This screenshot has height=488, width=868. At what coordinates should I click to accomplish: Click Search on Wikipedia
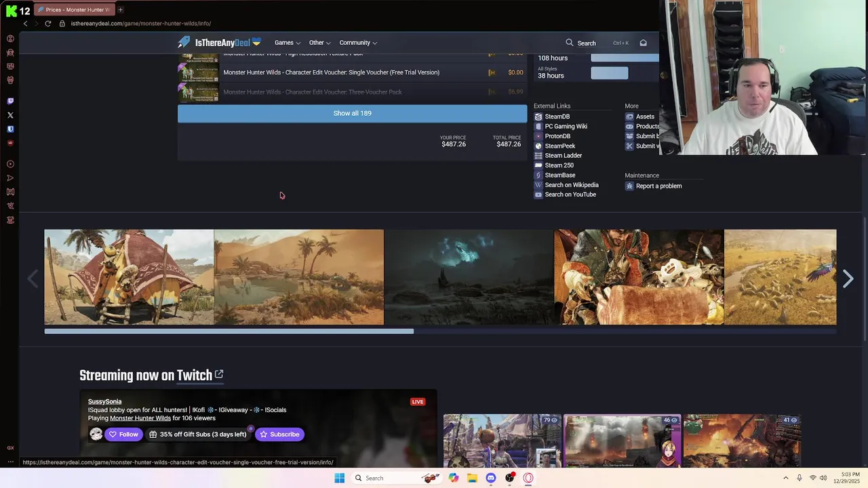click(566, 185)
